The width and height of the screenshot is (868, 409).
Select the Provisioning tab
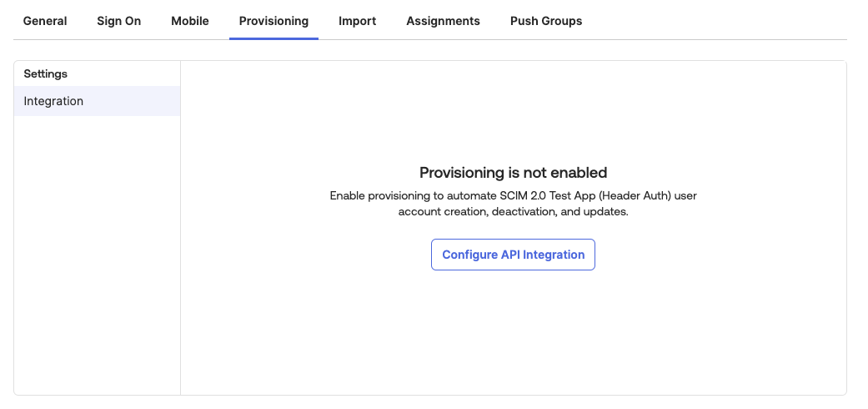(273, 21)
